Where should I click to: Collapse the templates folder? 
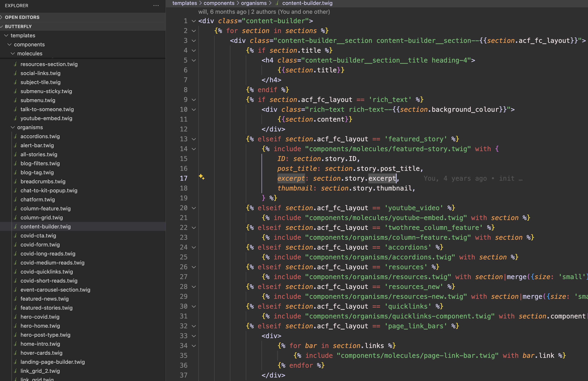pyautogui.click(x=6, y=35)
